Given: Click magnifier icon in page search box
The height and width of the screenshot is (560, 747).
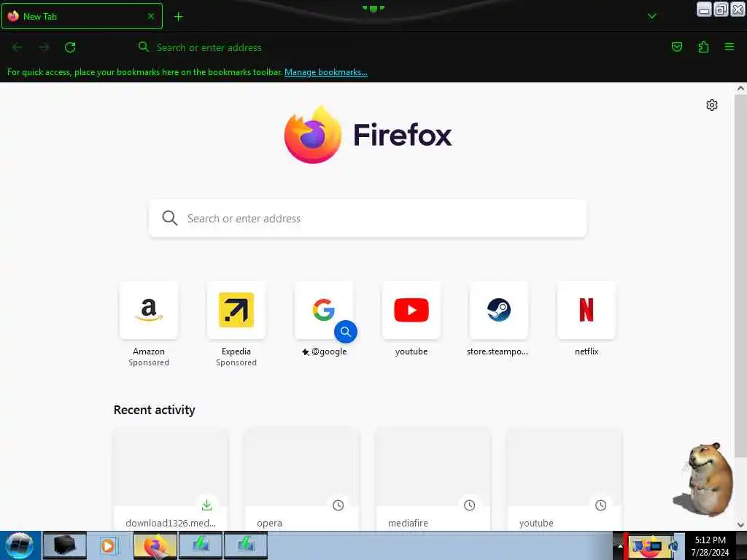Looking at the screenshot, I should (169, 218).
